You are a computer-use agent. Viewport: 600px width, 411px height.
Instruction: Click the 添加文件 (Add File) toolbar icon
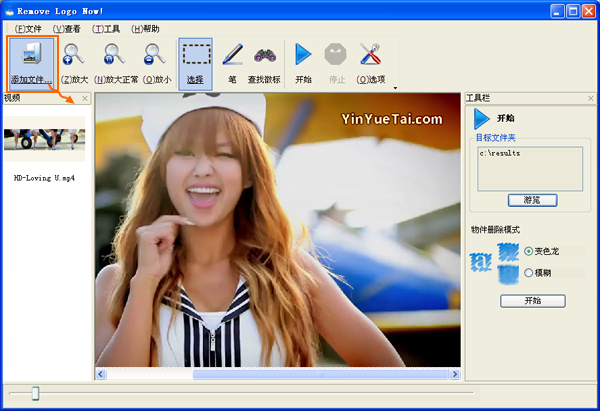pos(32,56)
